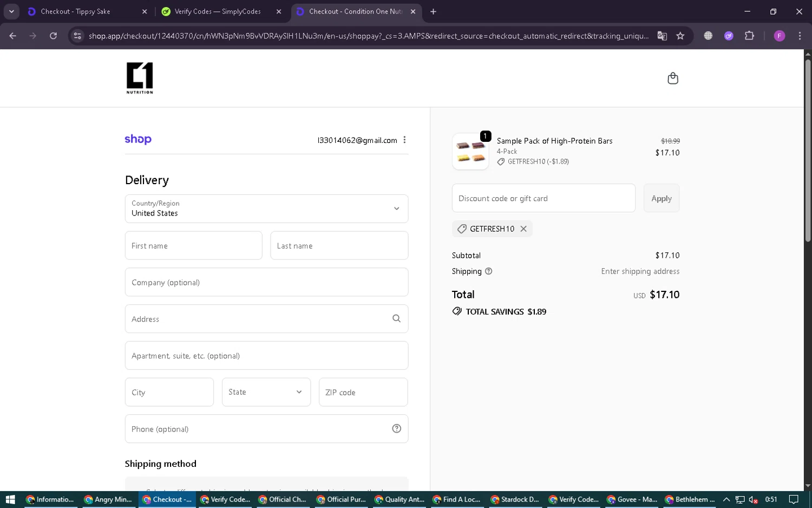Open account options menu next to the email
This screenshot has width=812, height=508.
point(404,140)
